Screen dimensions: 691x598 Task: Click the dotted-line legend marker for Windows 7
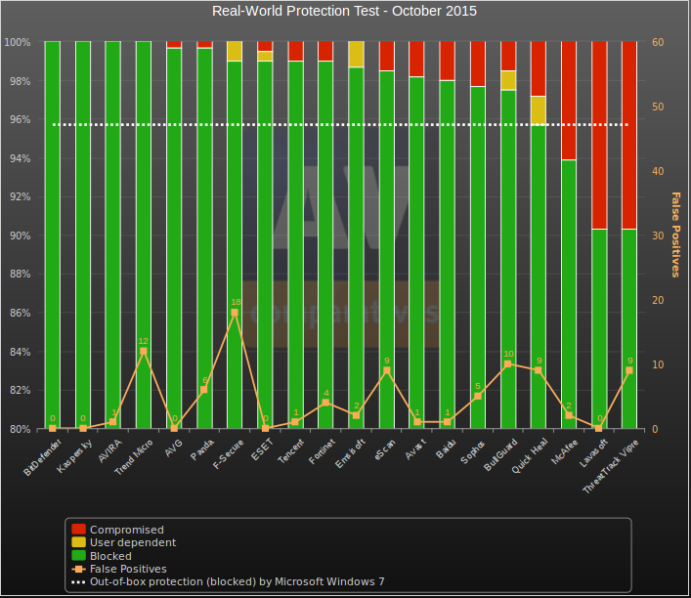click(78, 582)
